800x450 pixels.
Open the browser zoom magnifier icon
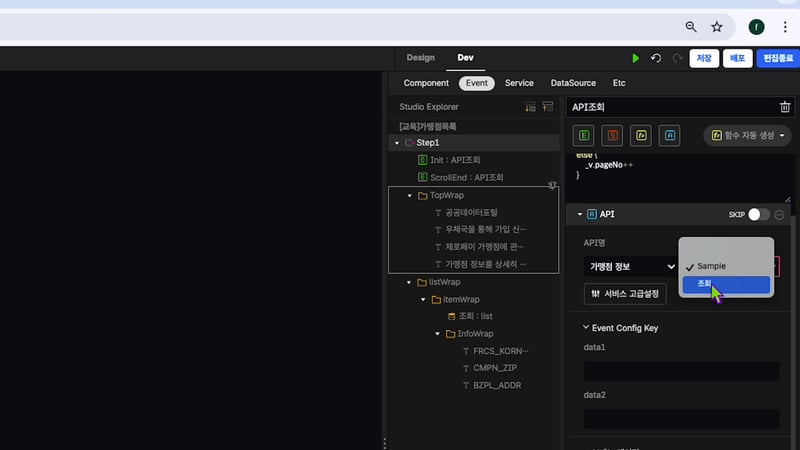691,27
